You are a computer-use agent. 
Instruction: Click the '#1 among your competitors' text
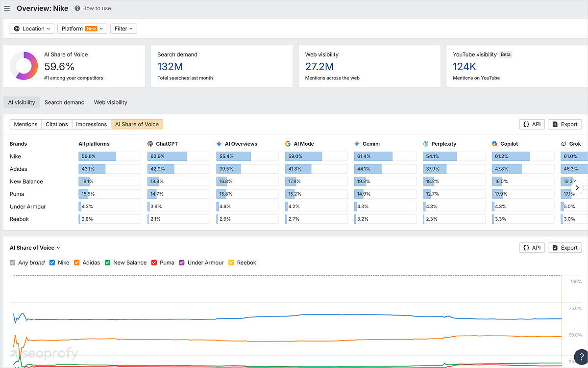pos(73,78)
